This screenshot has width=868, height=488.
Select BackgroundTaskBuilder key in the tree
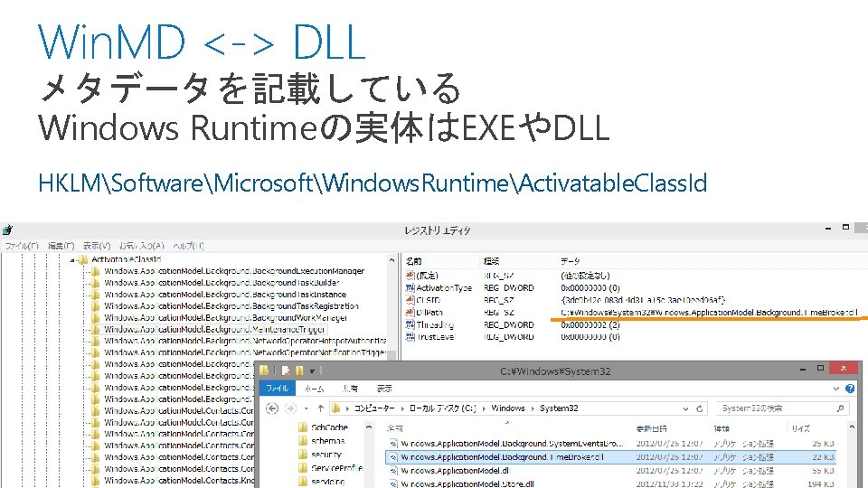[222, 283]
